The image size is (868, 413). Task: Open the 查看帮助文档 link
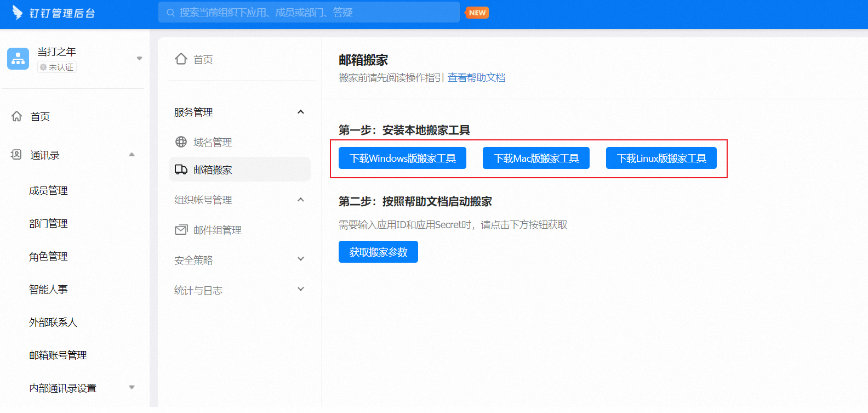476,77
